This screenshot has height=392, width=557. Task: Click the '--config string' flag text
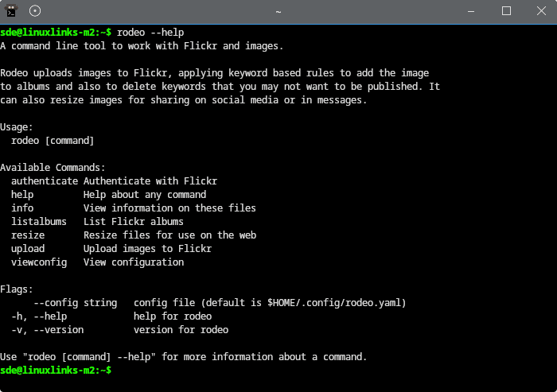click(76, 303)
